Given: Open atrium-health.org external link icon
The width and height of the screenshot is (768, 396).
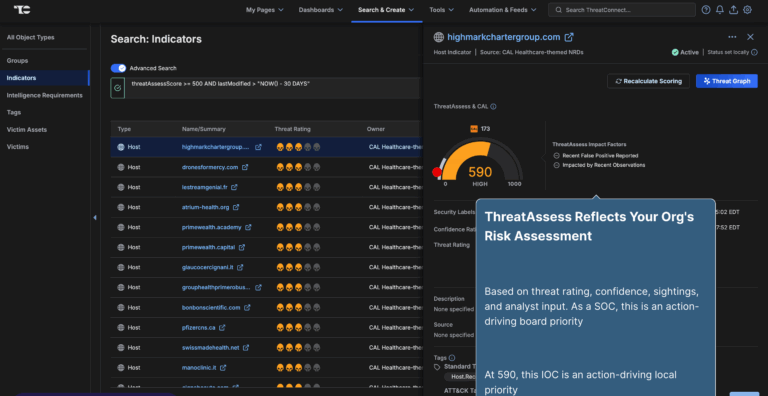Looking at the screenshot, I should [x=236, y=207].
